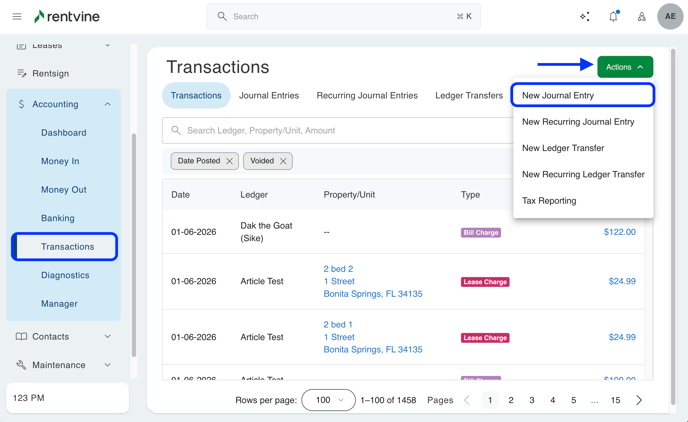This screenshot has width=688, height=422.
Task: Remove the Date Posted filter chip
Action: pyautogui.click(x=230, y=161)
